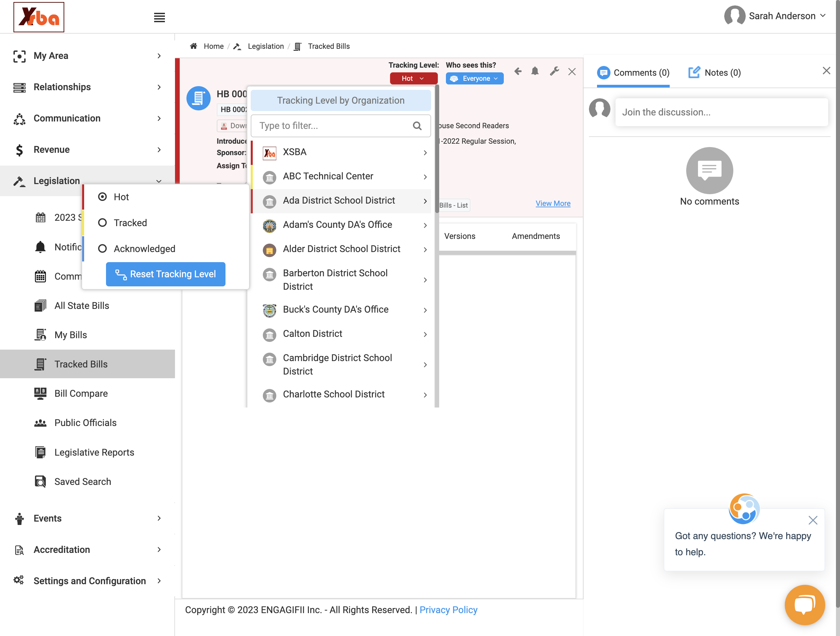This screenshot has height=636, width=840.
Task: Open Legislative Reports in the sidebar
Action: click(94, 452)
